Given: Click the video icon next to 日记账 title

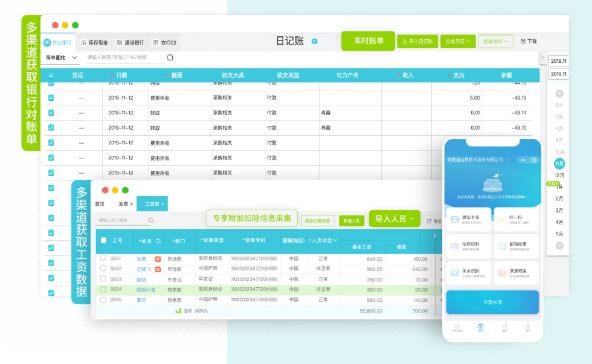Looking at the screenshot, I should pyautogui.click(x=314, y=41).
